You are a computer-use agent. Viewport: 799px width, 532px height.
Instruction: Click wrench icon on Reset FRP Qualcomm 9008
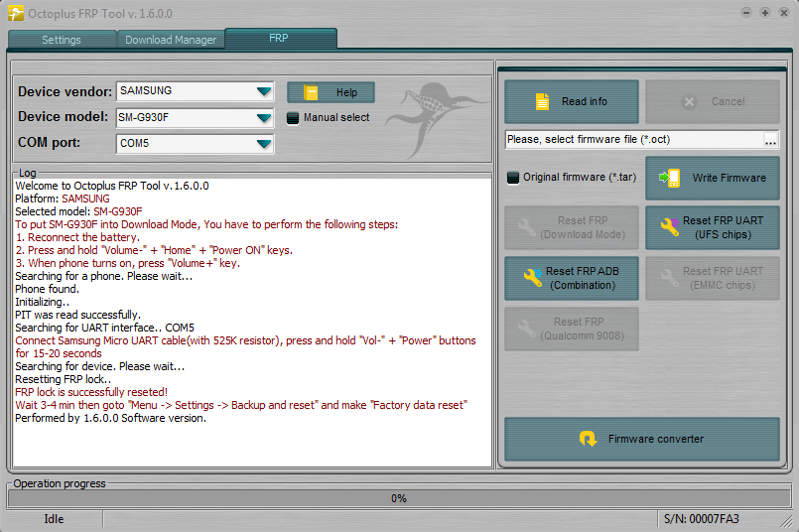526,329
